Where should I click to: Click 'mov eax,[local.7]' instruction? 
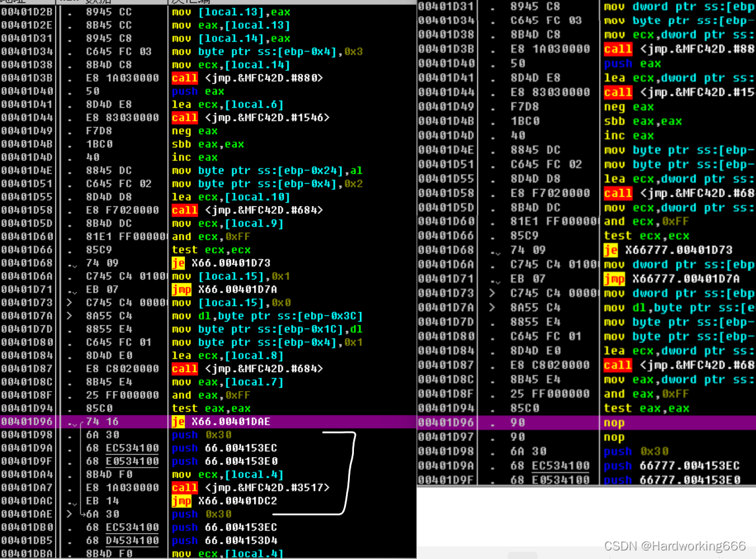pos(228,382)
